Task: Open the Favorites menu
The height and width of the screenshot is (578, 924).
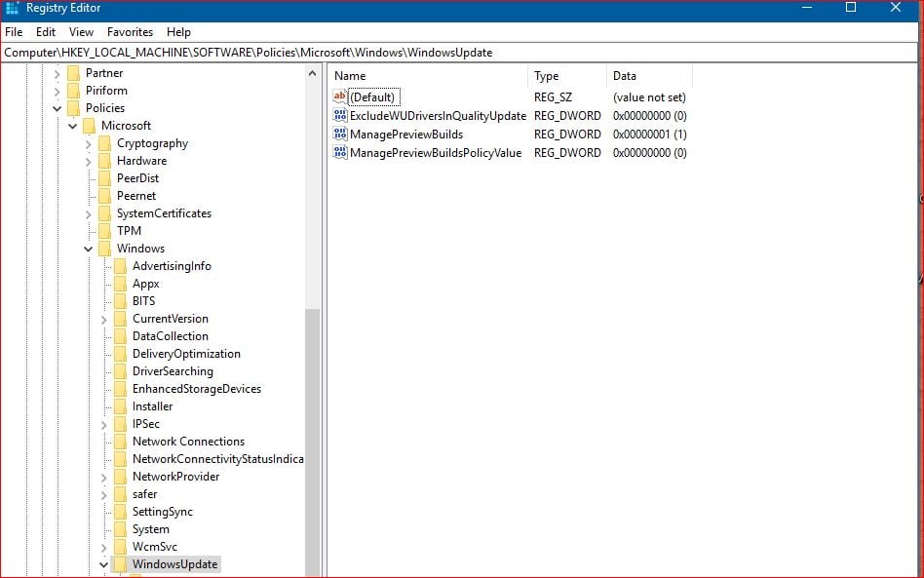Action: [x=130, y=32]
